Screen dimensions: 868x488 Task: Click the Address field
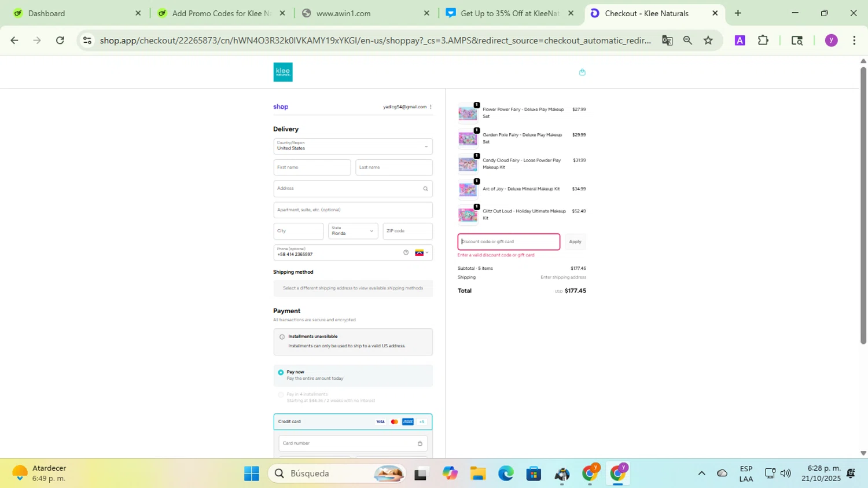pos(353,189)
